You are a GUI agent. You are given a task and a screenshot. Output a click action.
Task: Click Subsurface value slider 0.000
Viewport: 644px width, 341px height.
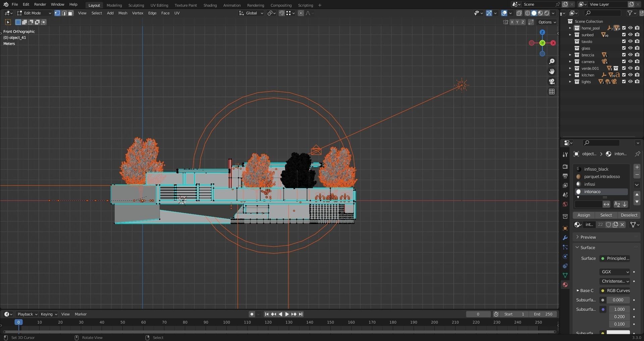point(618,300)
